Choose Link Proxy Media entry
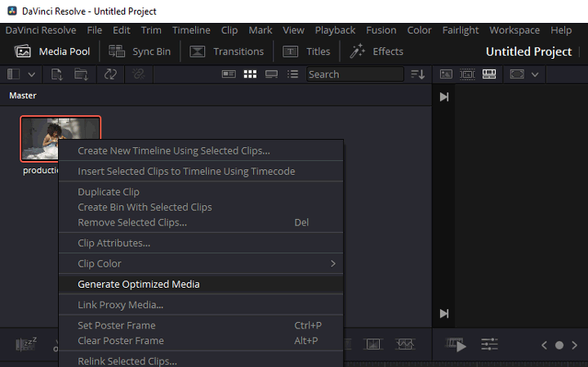 (x=201, y=305)
